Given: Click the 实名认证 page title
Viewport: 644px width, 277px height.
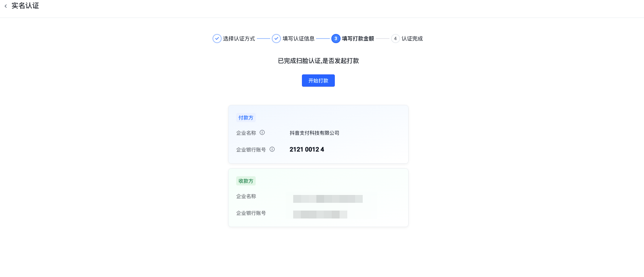Looking at the screenshot, I should 25,6.
